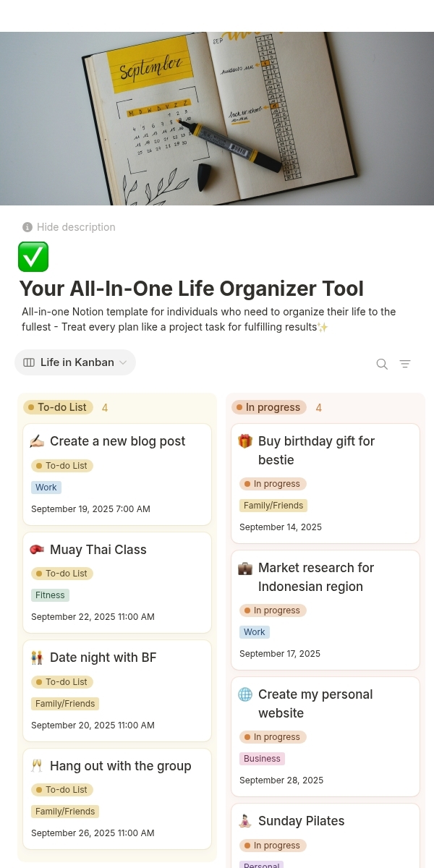Click the Business tag on personal website card
The width and height of the screenshot is (434, 868).
point(262,759)
